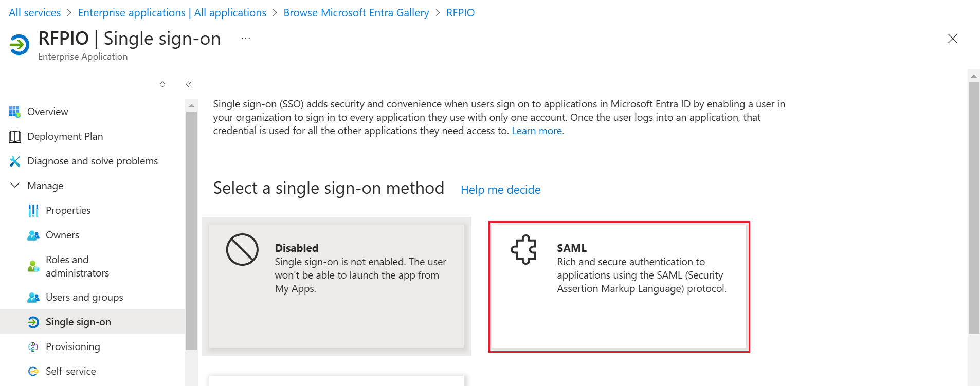Open the more options ellipsis
This screenshot has width=980, height=386.
point(246,39)
